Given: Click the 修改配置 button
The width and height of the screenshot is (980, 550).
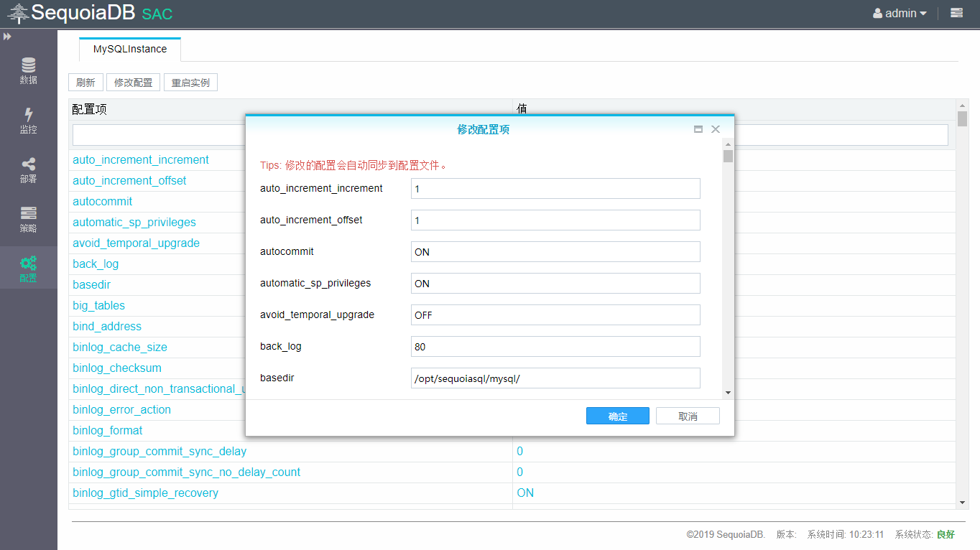Looking at the screenshot, I should coord(134,83).
